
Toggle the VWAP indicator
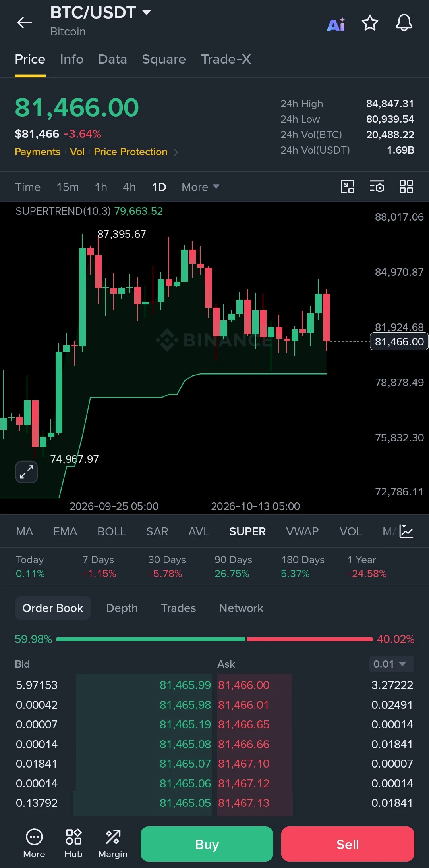302,531
